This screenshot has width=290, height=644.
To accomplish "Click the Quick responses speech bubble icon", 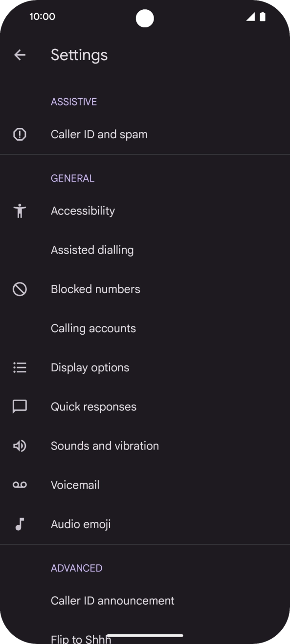I will (20, 406).
